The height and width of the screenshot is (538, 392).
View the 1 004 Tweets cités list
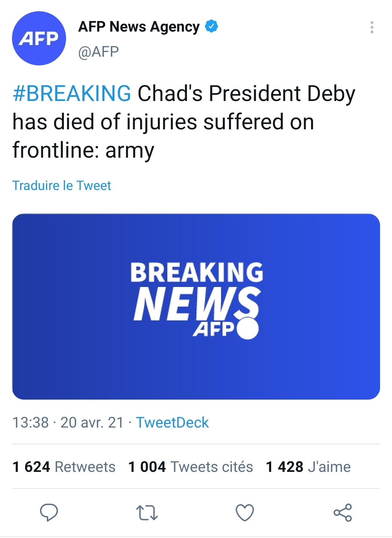(191, 467)
